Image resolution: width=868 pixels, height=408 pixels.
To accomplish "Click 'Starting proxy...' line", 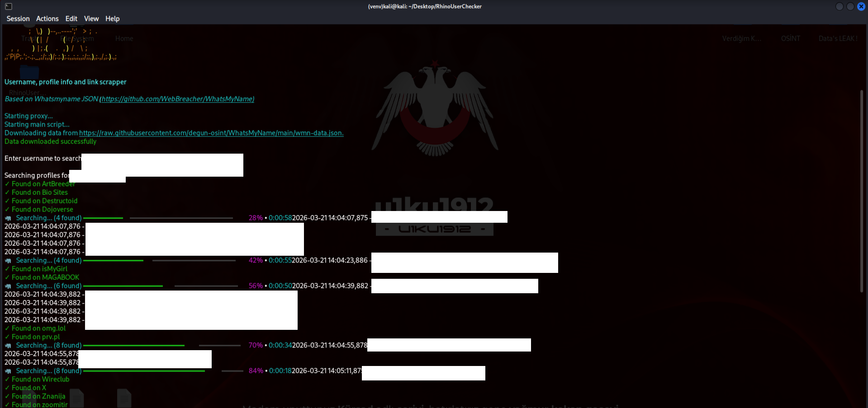I will [x=28, y=116].
